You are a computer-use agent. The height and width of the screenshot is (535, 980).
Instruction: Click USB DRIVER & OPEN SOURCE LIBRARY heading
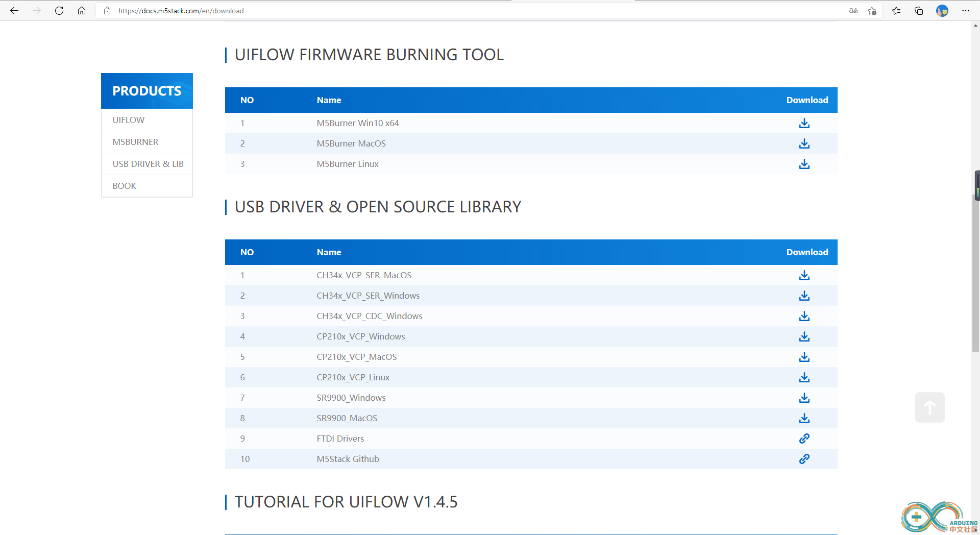coord(378,207)
